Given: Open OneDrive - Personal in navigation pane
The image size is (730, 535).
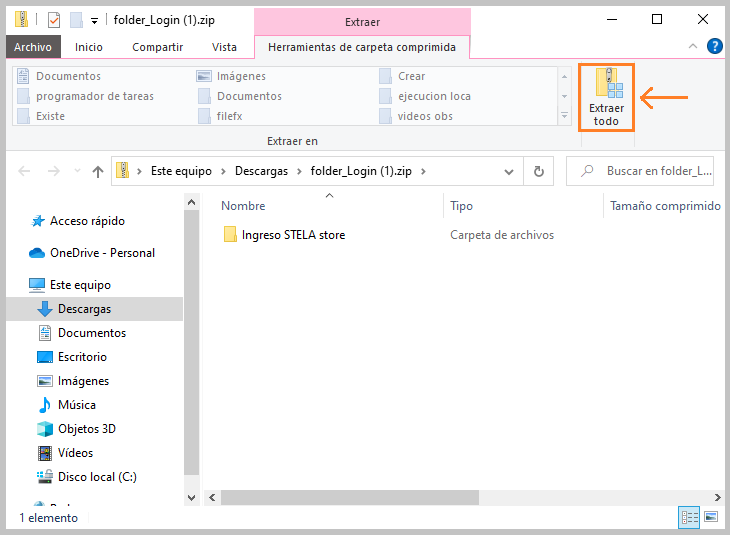Looking at the screenshot, I should [92, 253].
